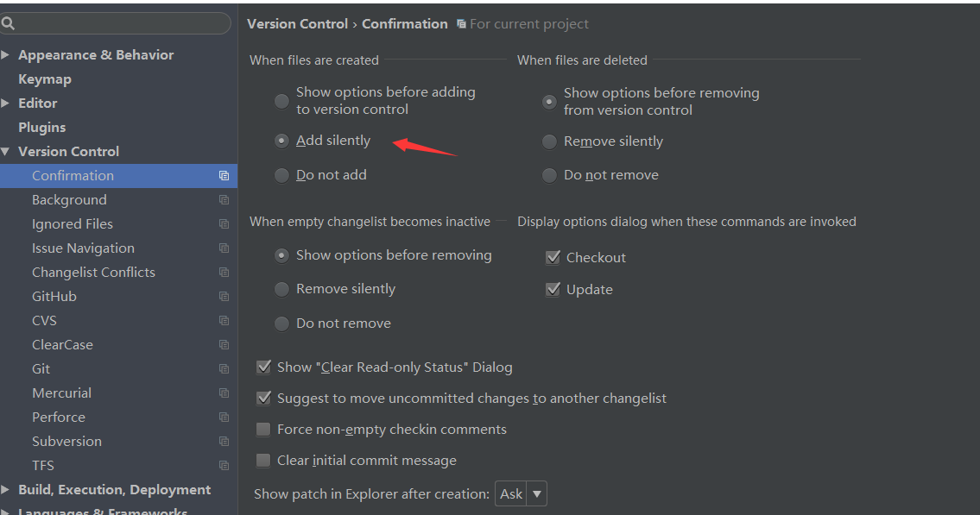Click the project-level icon beside Background
The height and width of the screenshot is (515, 980).
(x=224, y=200)
